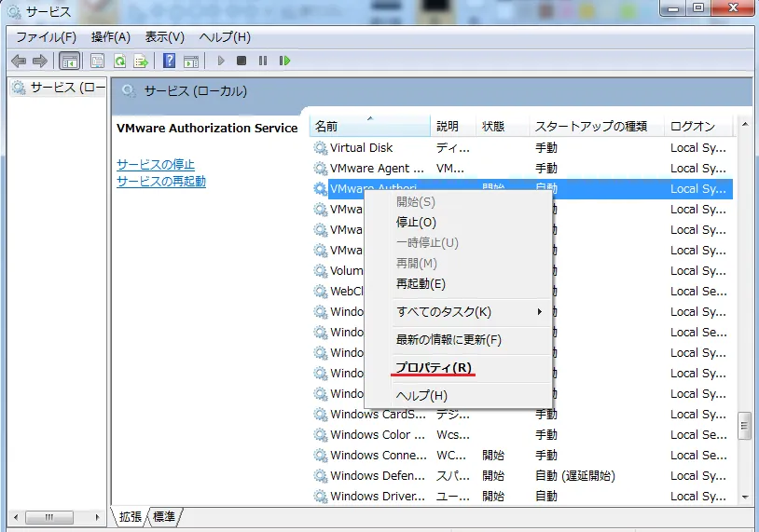Click the Refresh toolbar icon

click(x=119, y=61)
